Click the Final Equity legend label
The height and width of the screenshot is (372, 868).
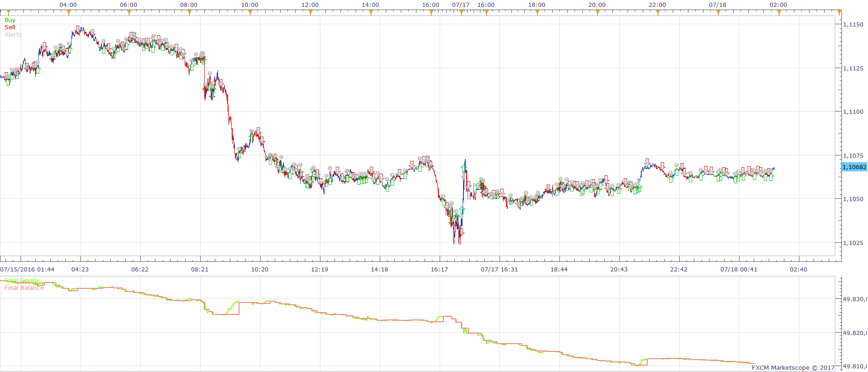(21, 281)
